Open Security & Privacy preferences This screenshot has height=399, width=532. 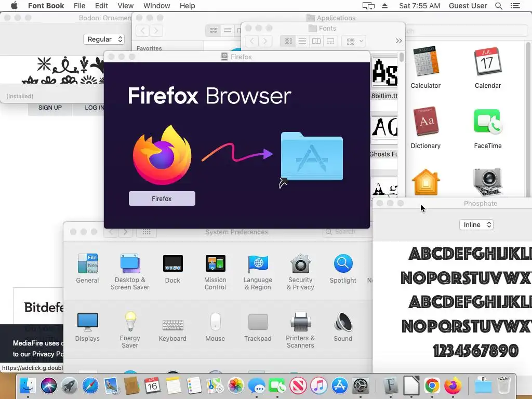click(300, 263)
